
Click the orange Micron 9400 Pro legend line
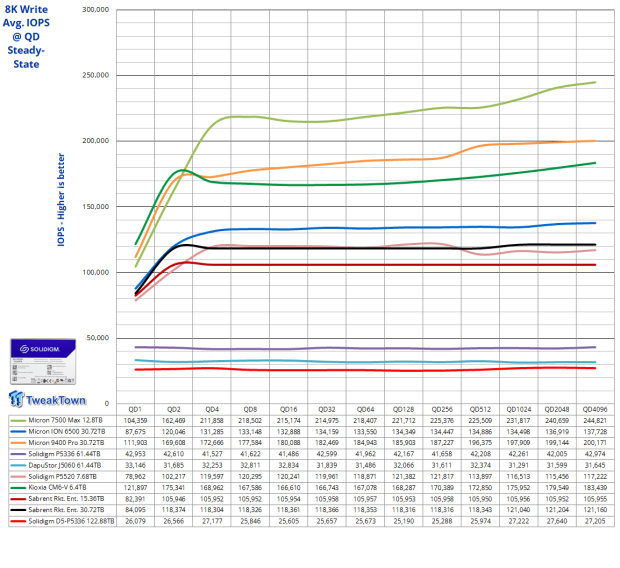(19, 443)
